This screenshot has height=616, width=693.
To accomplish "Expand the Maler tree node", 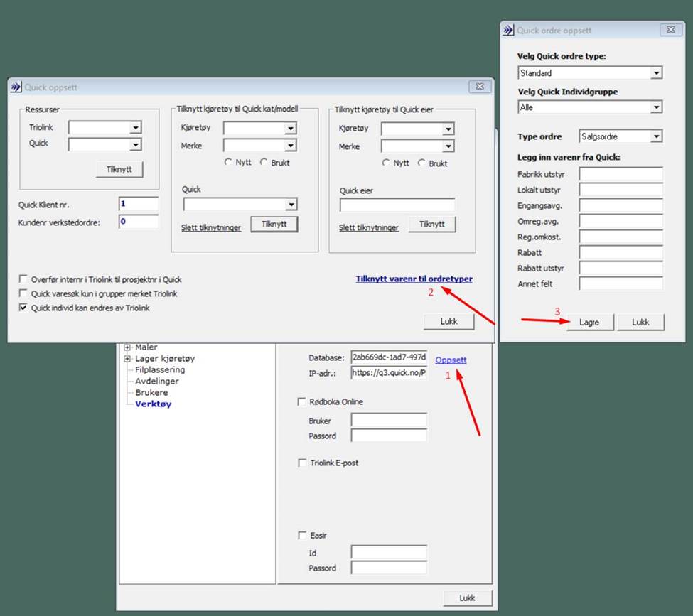I will pyautogui.click(x=127, y=347).
